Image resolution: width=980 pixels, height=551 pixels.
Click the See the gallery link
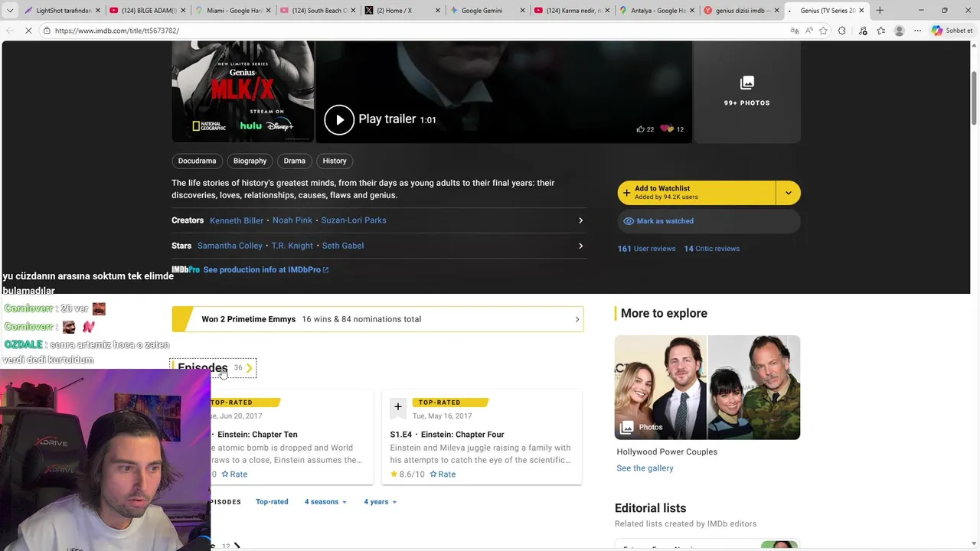[x=645, y=468]
